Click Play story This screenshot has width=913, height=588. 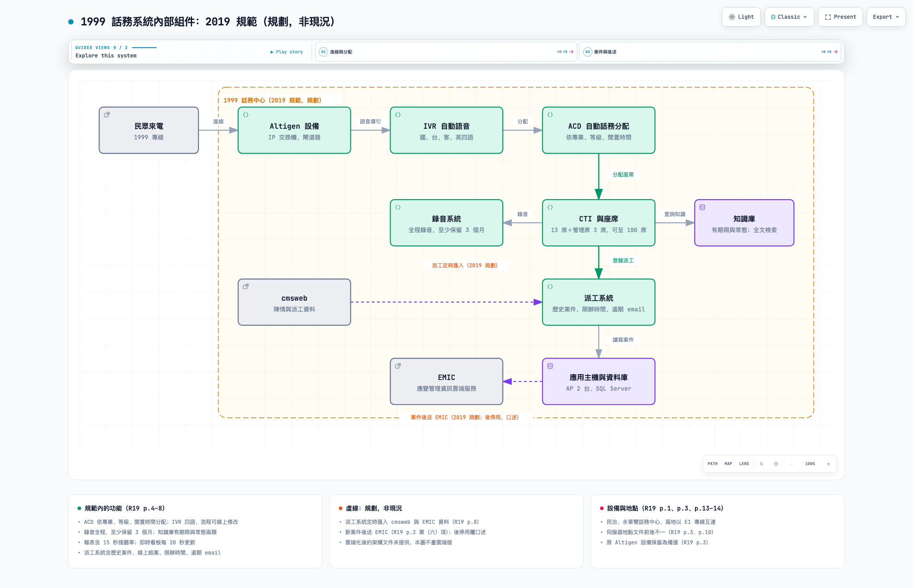287,52
